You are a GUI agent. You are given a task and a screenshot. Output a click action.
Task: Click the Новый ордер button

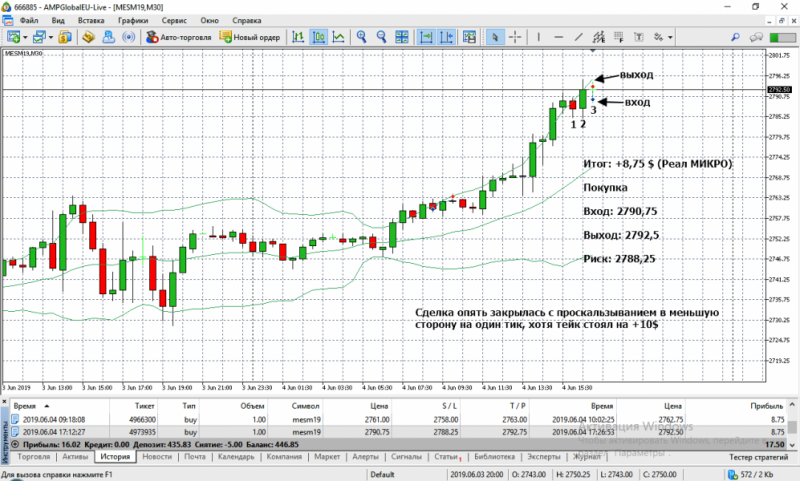[x=249, y=37]
